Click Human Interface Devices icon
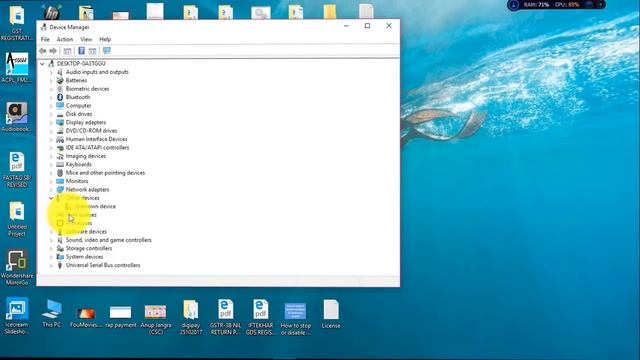Image resolution: width=640 pixels, height=360 pixels. [60, 139]
